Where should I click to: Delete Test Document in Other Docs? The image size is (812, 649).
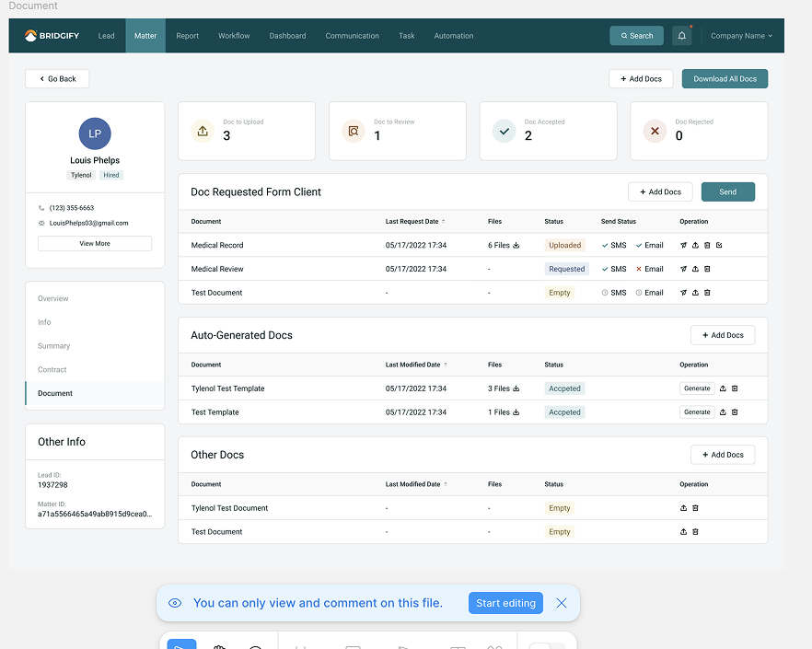(695, 532)
